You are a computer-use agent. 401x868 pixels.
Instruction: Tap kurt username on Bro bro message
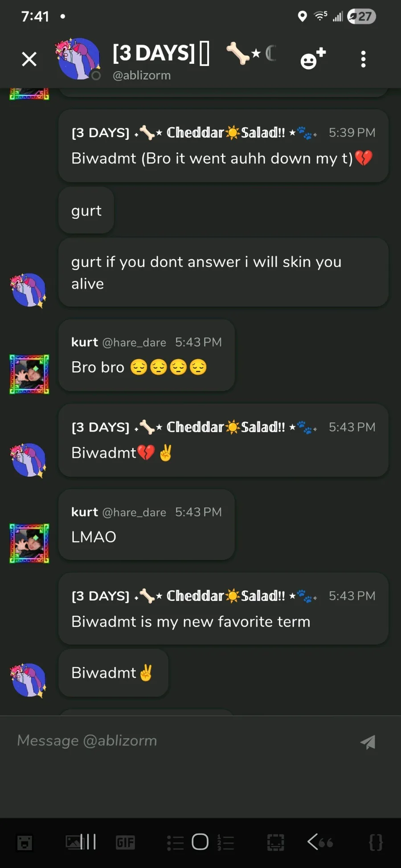(x=85, y=342)
